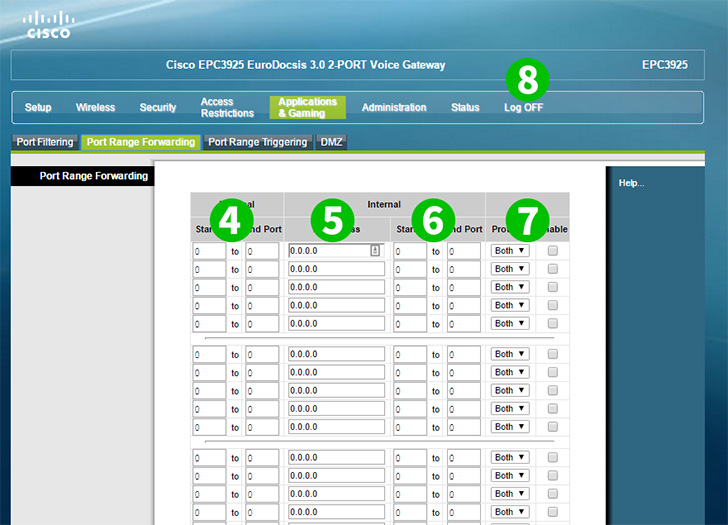Open Protocol dropdown, fourth row, first group
Screen dimensions: 728x525
(510, 305)
